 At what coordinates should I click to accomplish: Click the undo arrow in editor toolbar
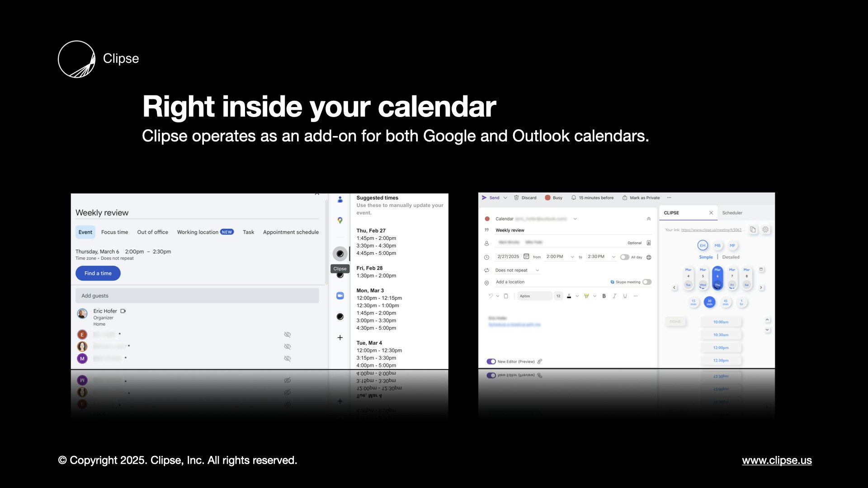coord(491,296)
